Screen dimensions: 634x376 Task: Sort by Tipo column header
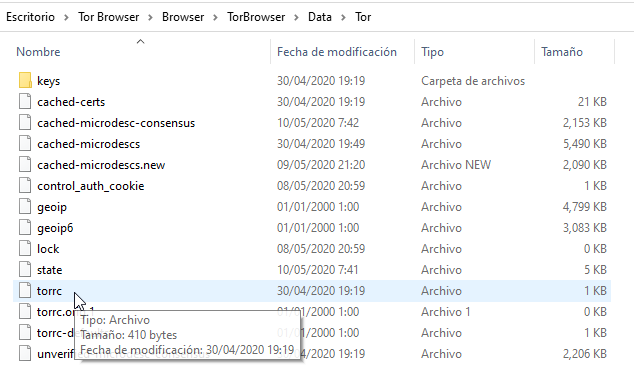click(432, 52)
